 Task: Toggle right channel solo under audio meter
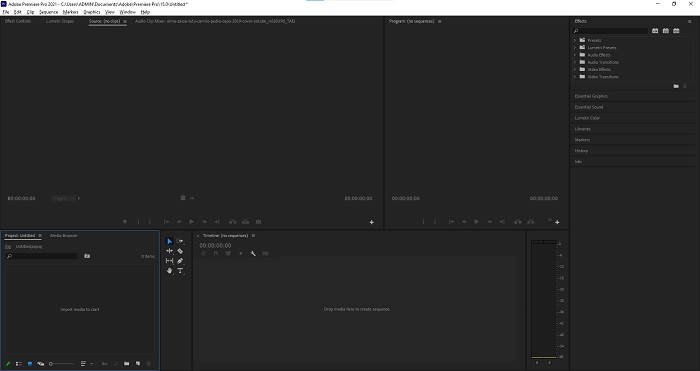pos(550,363)
